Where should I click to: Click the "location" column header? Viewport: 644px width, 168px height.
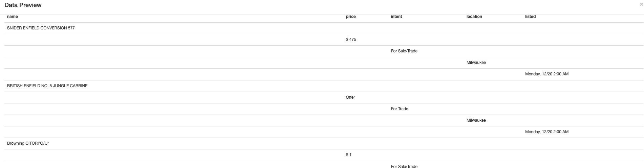click(x=474, y=17)
